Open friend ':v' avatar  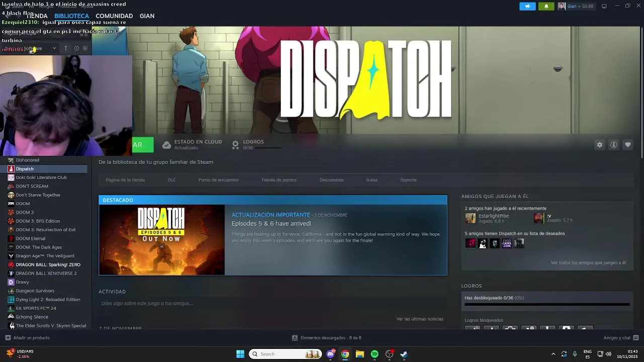pyautogui.click(x=539, y=218)
